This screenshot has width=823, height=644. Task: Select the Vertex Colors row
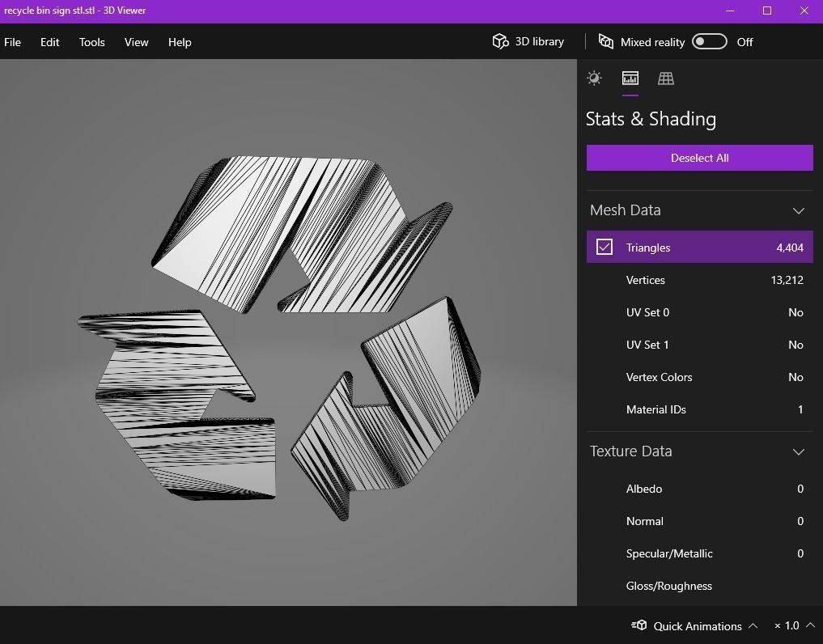(x=700, y=377)
